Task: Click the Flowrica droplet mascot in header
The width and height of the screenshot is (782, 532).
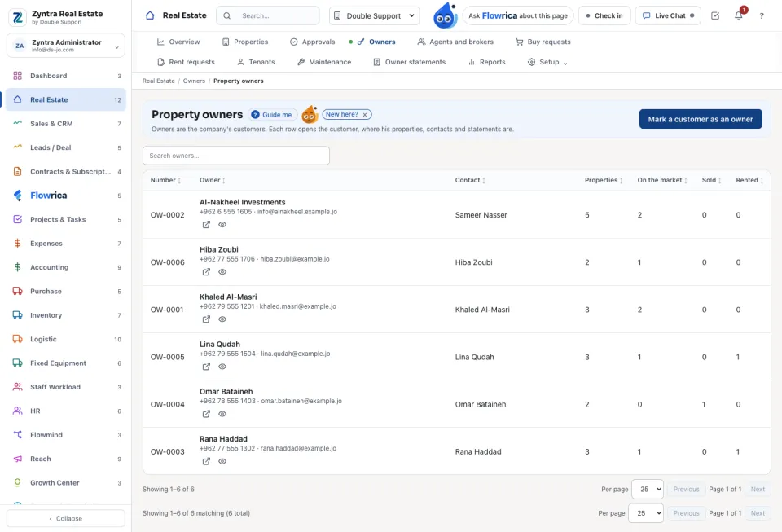Action: (x=445, y=15)
